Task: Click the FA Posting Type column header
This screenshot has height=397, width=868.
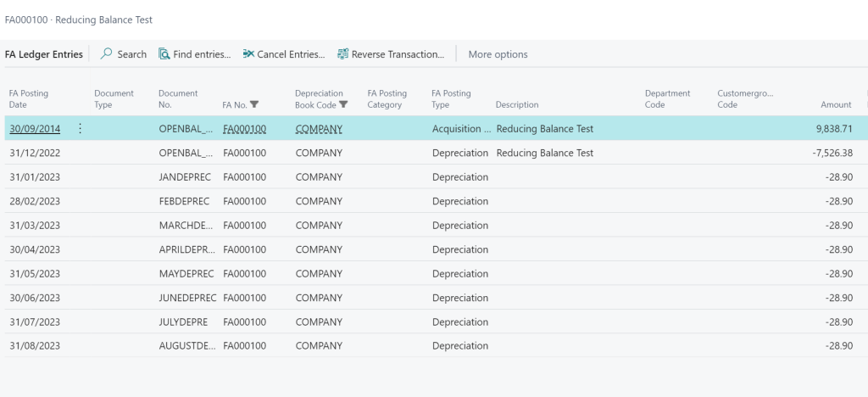Action: [x=451, y=99]
